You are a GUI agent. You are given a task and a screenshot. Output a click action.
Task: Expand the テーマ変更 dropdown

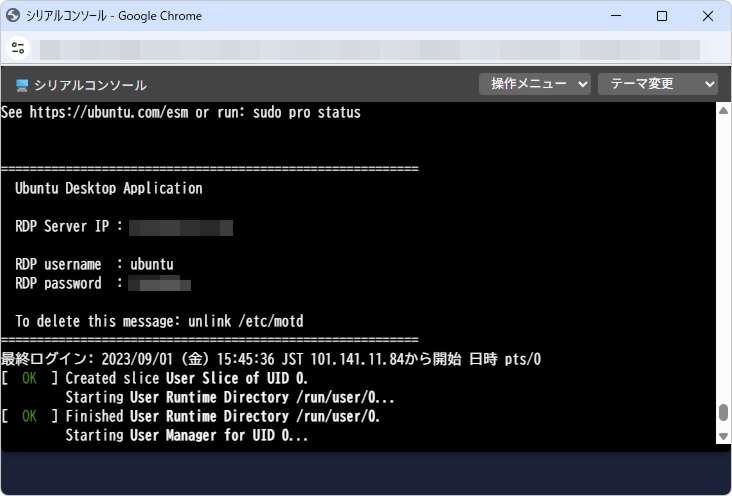[657, 84]
